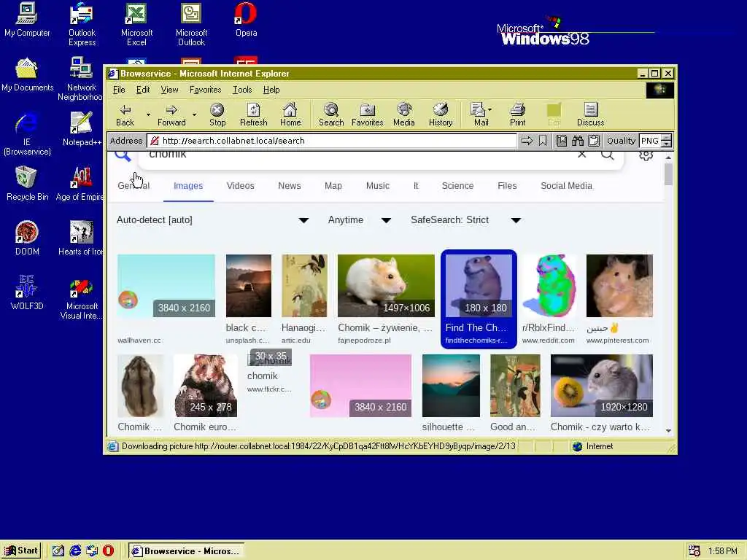
Task: Open the 1497×1006 hamster thumbnail
Action: click(x=386, y=286)
